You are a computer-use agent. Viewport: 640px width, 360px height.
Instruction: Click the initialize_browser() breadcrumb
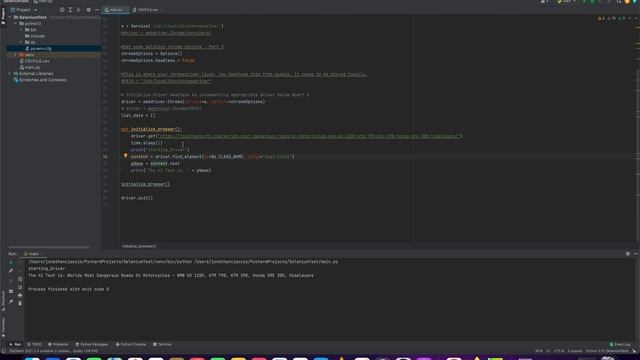[139, 246]
